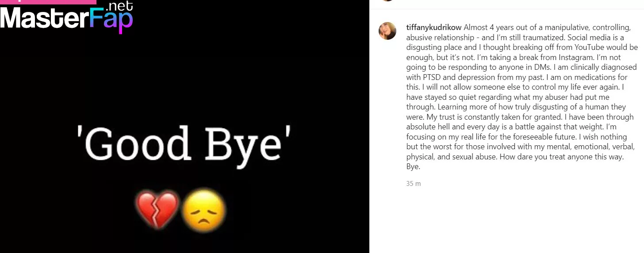Click the broken heart emoji
Viewport: 644px width, 253px height.
click(x=158, y=209)
